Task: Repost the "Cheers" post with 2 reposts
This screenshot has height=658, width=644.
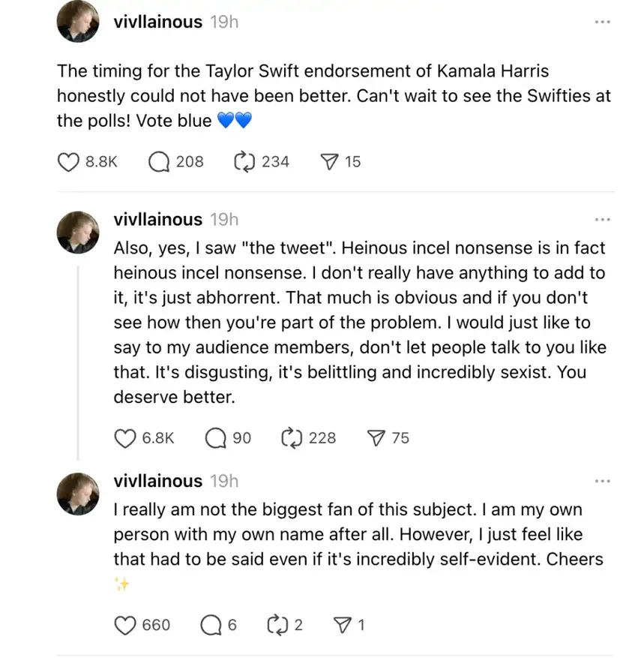Action: (277, 625)
